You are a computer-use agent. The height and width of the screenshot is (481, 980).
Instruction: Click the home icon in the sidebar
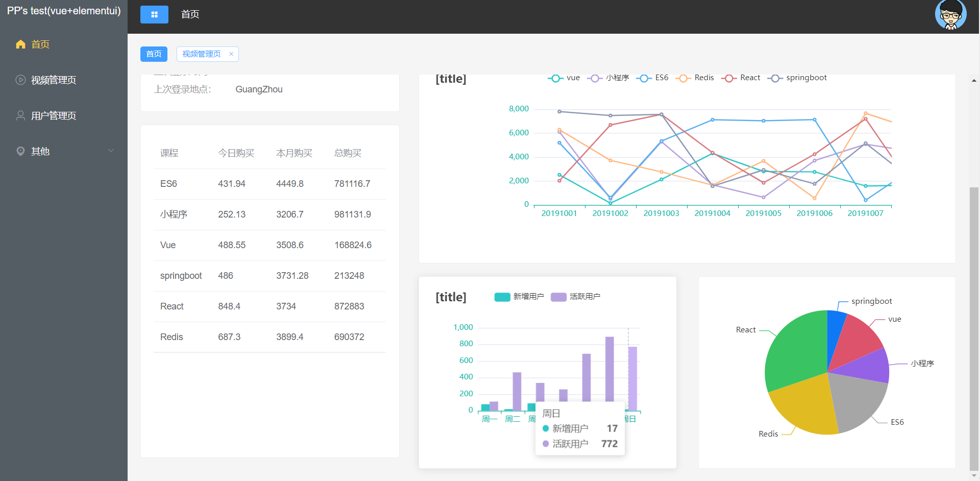click(x=20, y=44)
